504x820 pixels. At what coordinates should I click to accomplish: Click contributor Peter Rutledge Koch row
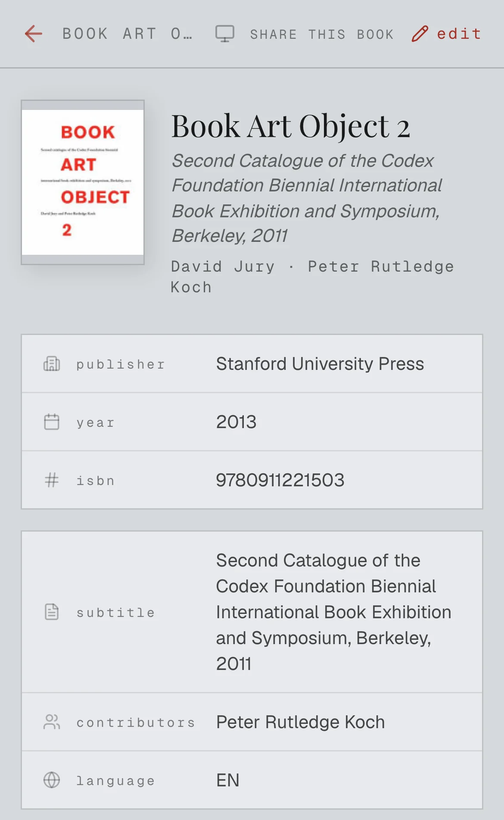(x=252, y=722)
